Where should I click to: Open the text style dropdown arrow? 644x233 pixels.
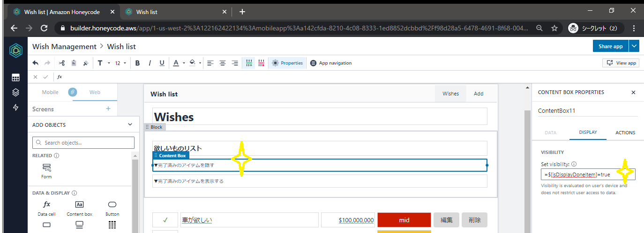coord(109,63)
